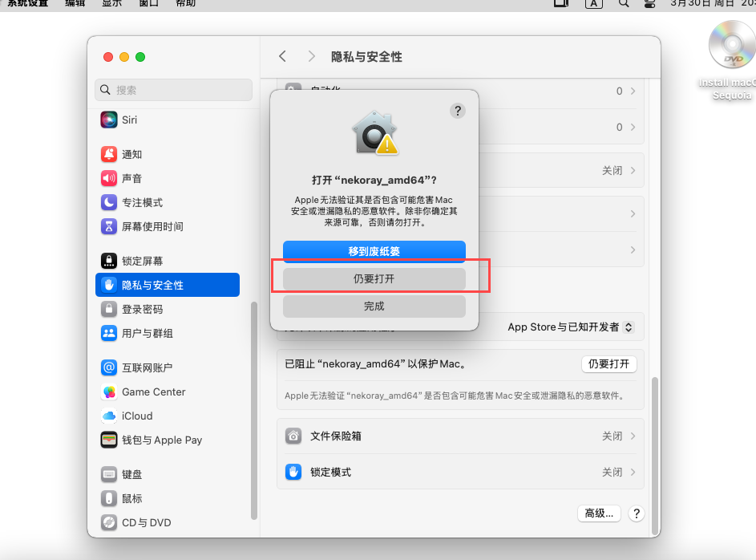
Task: Click the magnifier icon in search field
Action: (x=105, y=90)
